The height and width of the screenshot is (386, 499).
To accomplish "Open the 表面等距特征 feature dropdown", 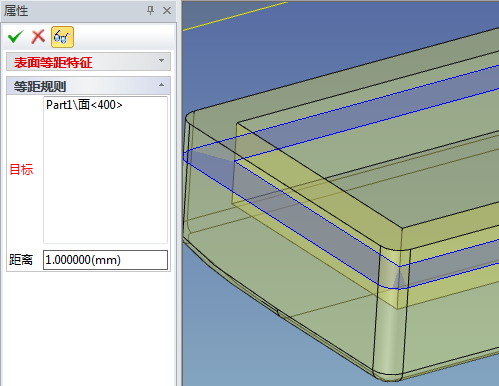I will click(x=88, y=62).
